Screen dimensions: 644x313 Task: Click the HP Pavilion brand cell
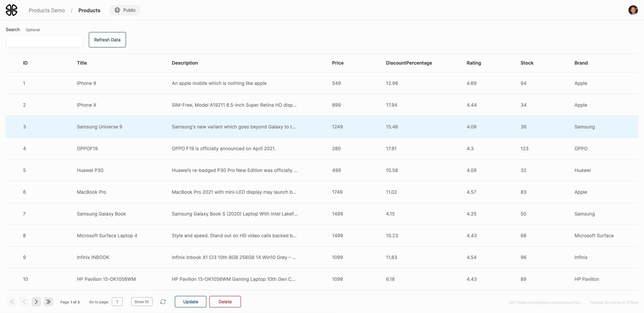coord(586,279)
